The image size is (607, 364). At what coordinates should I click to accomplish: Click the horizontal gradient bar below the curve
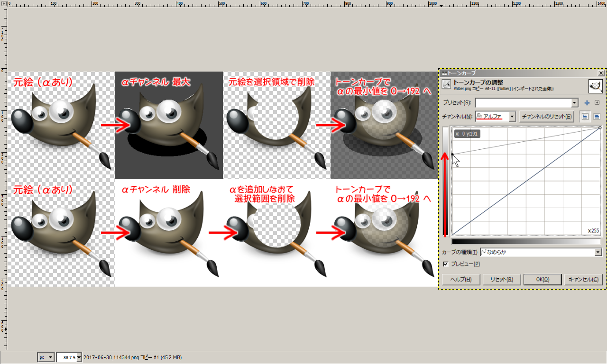(x=526, y=241)
